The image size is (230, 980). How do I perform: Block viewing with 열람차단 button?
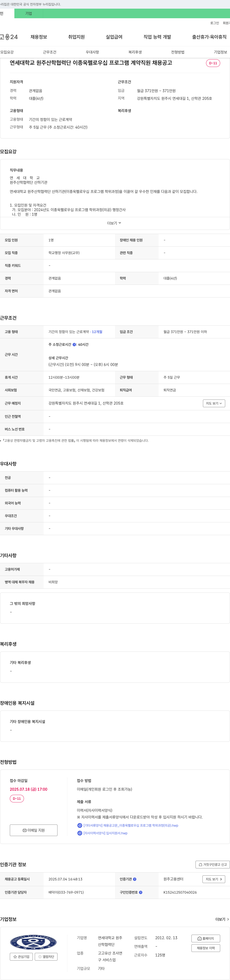click(46, 956)
